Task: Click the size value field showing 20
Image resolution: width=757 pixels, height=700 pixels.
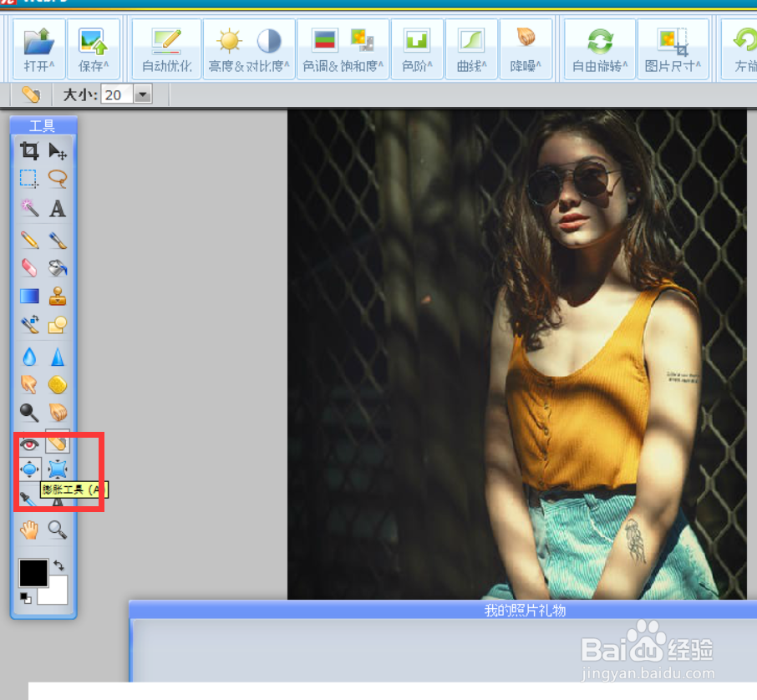Action: (117, 94)
